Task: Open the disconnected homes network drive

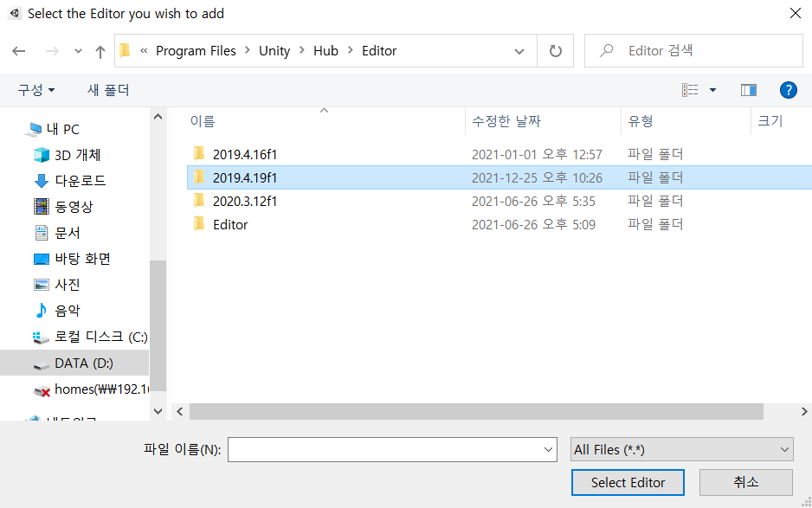Action: click(101, 389)
